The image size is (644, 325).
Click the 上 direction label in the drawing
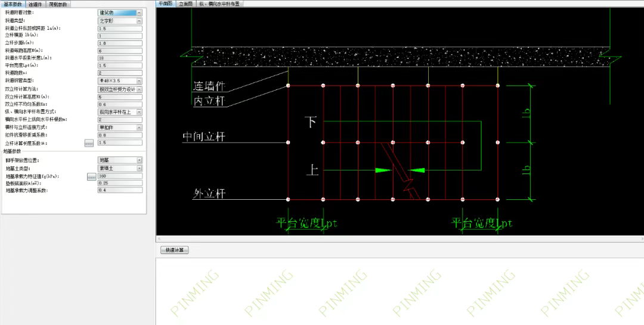(312, 170)
